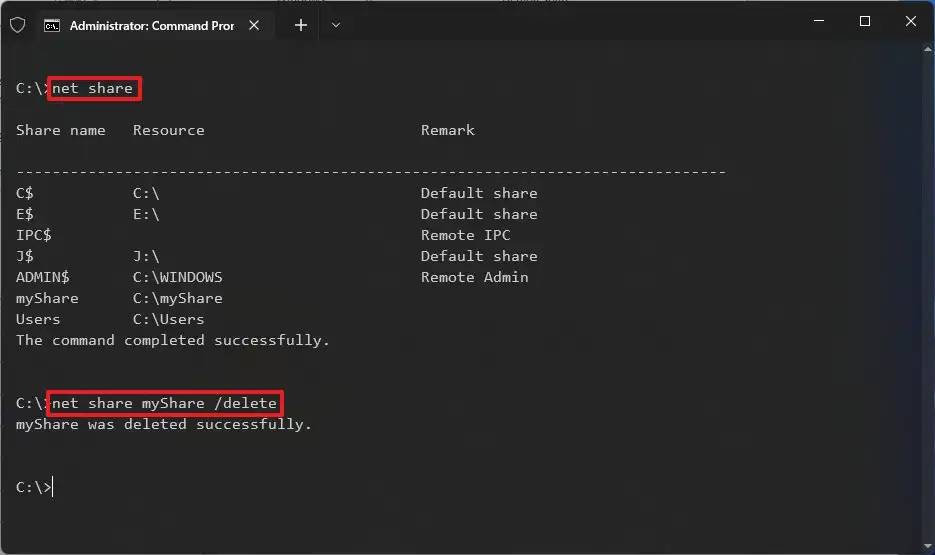Minimize the terminal window
Screen dimensions: 935x555
819,21
